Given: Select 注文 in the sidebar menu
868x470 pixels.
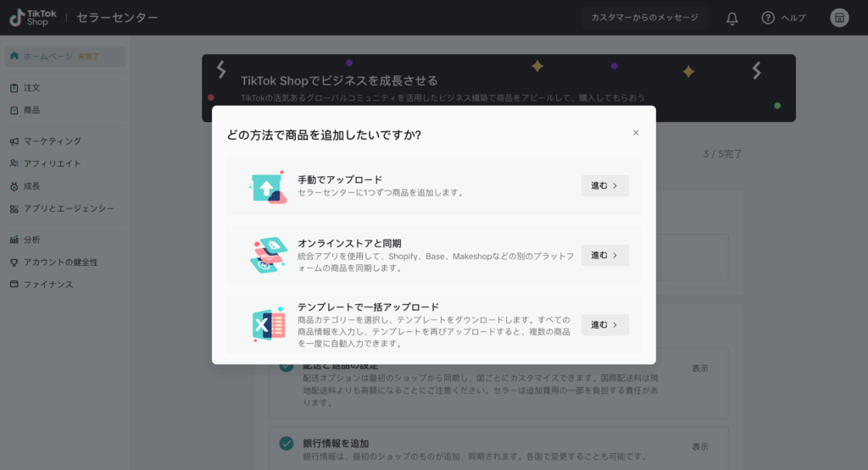Looking at the screenshot, I should [x=31, y=88].
